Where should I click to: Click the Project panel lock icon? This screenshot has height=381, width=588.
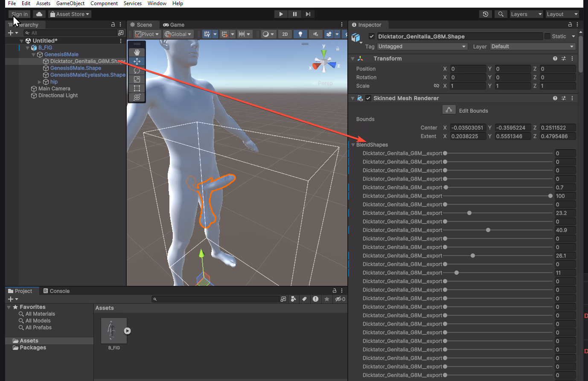pos(335,291)
